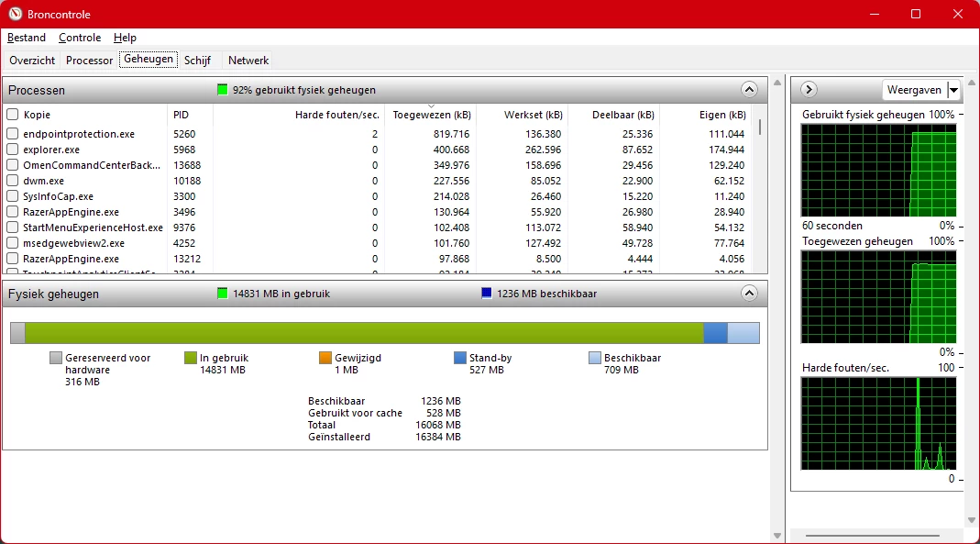
Task: Select the dwm.exe process name
Action: pos(43,181)
